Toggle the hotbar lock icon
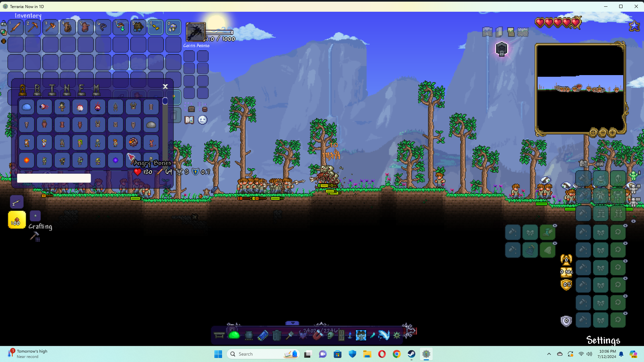 pos(4,23)
